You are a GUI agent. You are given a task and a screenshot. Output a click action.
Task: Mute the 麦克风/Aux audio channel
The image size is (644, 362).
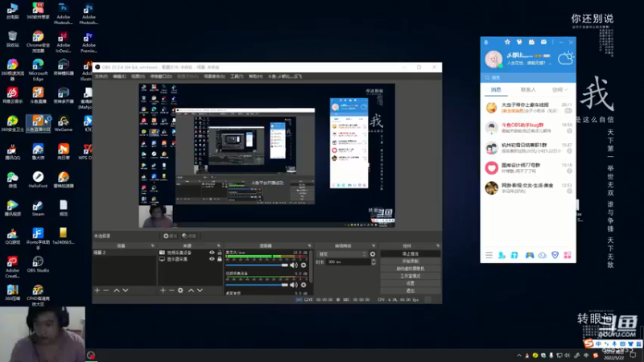[x=294, y=265]
